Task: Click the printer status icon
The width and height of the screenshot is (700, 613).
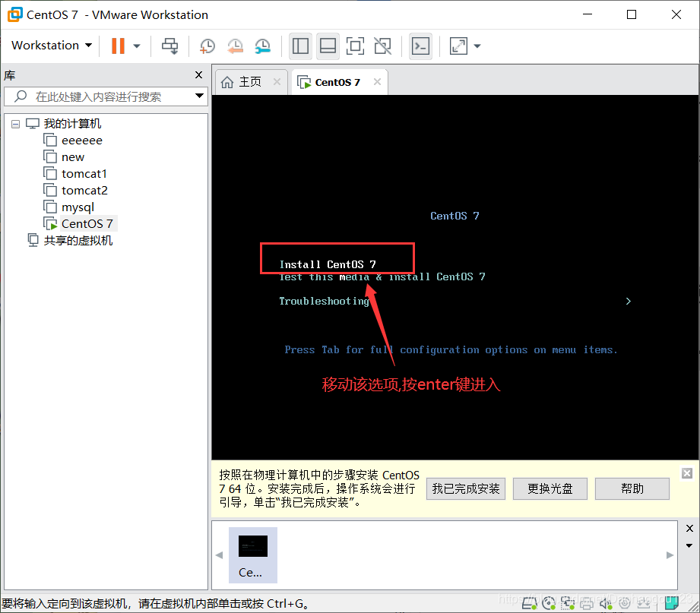Action: tap(587, 604)
